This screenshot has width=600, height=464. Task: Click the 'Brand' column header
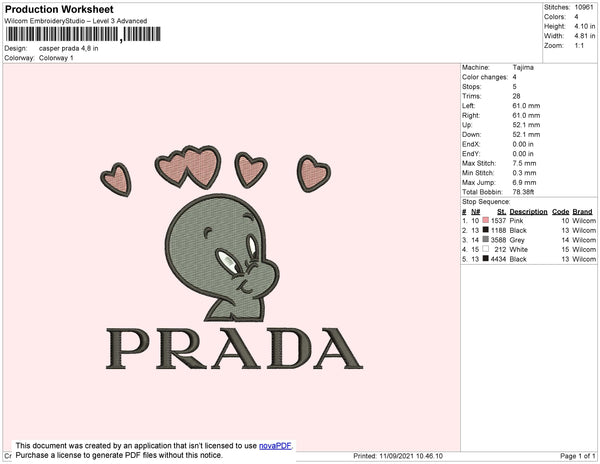pyautogui.click(x=582, y=212)
